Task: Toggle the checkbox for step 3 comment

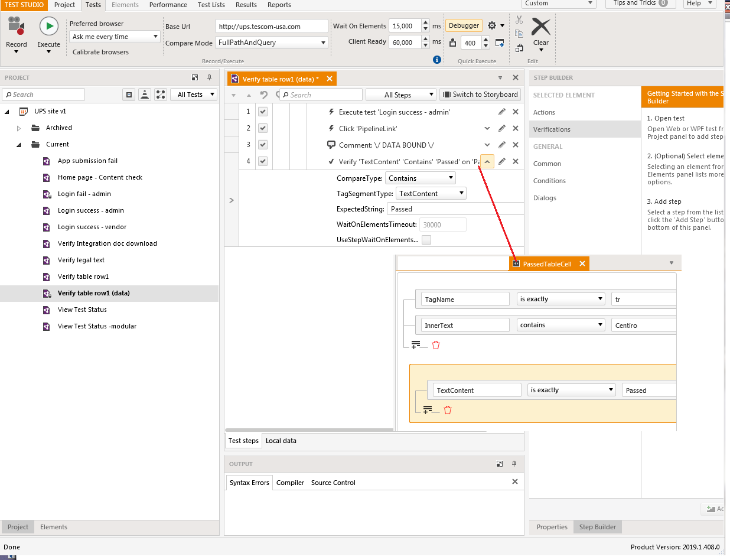Action: 263,145
